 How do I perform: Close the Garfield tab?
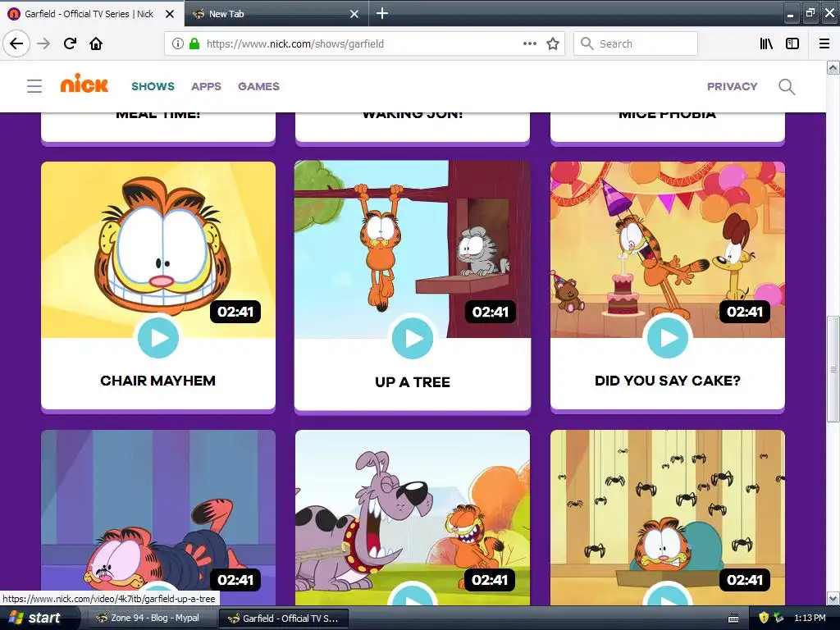tap(170, 14)
